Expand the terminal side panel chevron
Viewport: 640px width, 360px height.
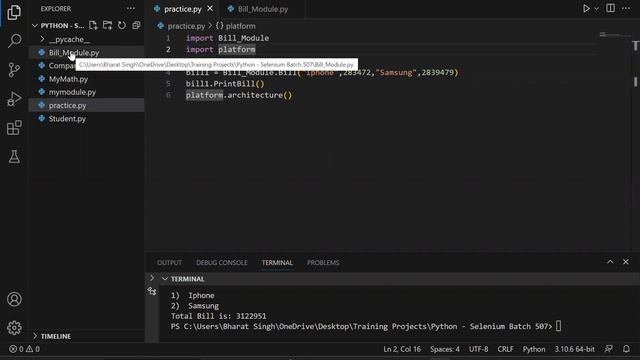click(152, 278)
